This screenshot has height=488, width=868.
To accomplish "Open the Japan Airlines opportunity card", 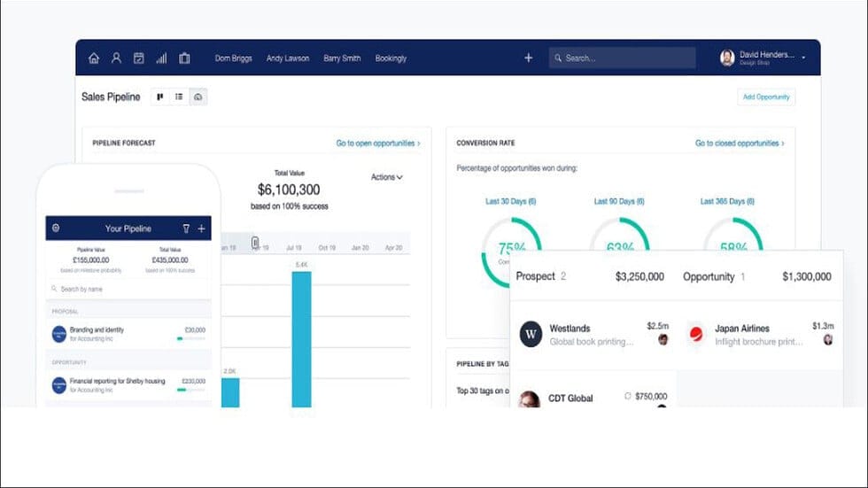I will tap(760, 335).
